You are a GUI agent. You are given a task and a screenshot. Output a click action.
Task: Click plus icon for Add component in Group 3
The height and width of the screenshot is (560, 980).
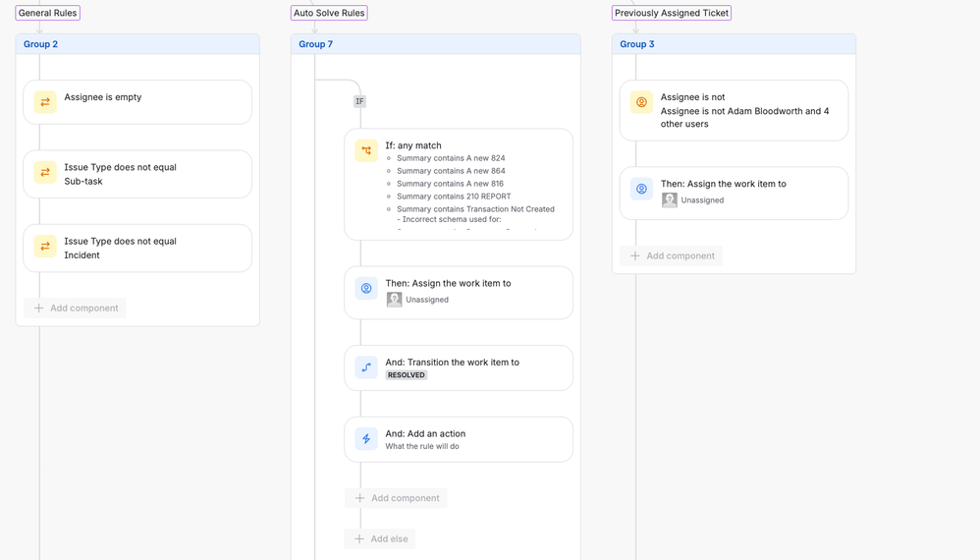(635, 255)
